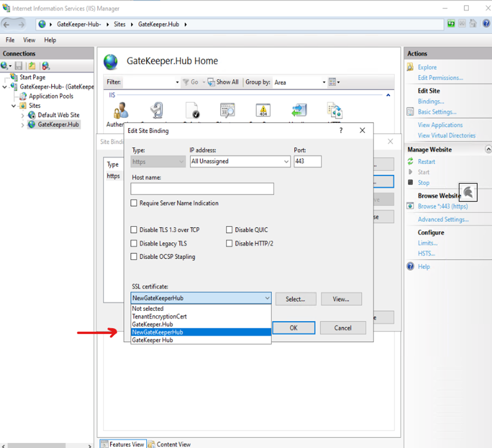The width and height of the screenshot is (492, 448).
Task: Open the view mode icon dropdown
Action: click(x=334, y=82)
